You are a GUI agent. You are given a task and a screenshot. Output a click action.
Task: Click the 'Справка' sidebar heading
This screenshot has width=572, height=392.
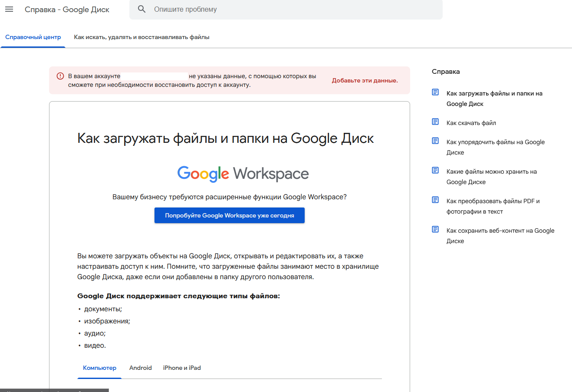pyautogui.click(x=446, y=72)
